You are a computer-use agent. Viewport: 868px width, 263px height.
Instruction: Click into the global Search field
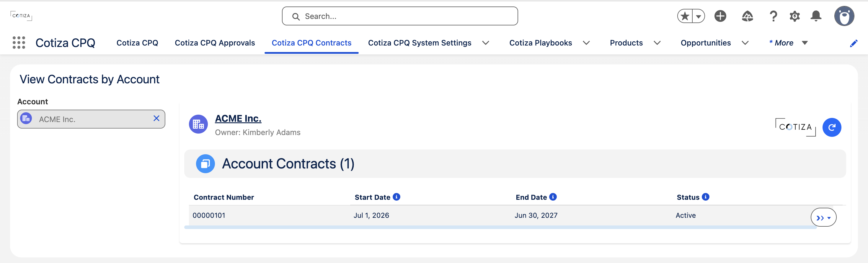[x=400, y=16]
